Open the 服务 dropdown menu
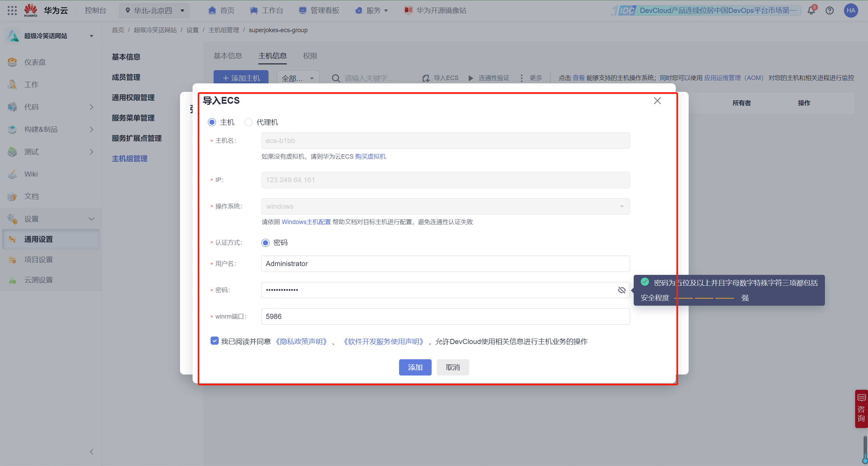The height and width of the screenshot is (466, 868). coord(372,11)
